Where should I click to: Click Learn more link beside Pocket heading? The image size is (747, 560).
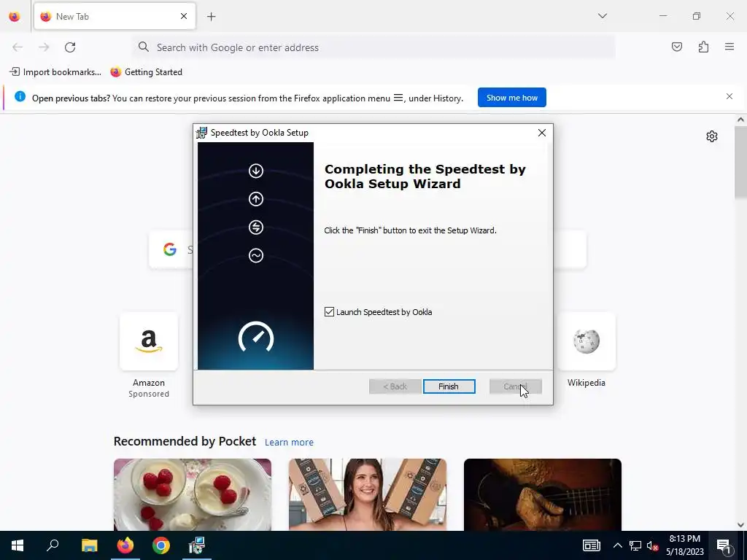tap(289, 443)
